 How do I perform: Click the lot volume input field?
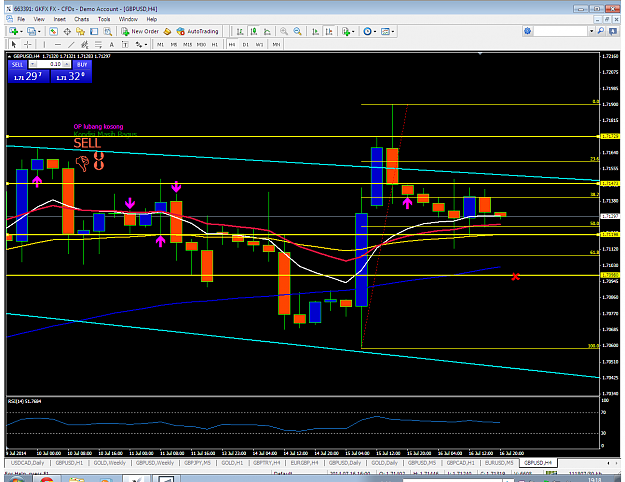pyautogui.click(x=50, y=64)
